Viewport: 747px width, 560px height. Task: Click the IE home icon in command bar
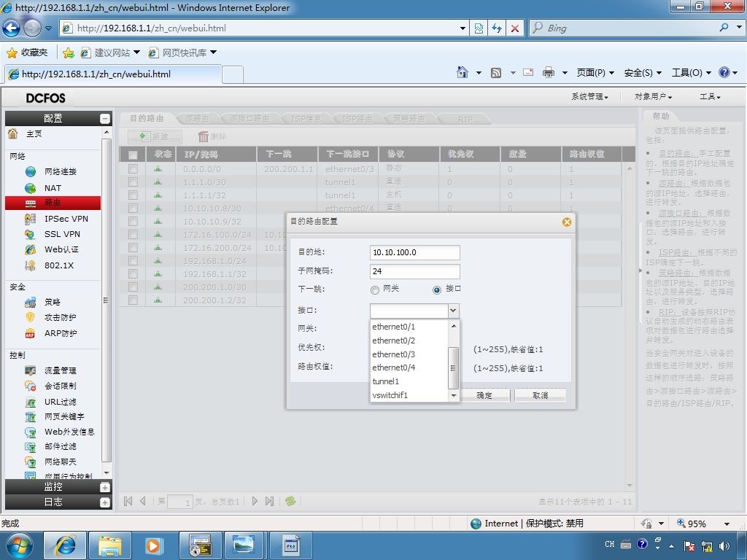pyautogui.click(x=462, y=72)
